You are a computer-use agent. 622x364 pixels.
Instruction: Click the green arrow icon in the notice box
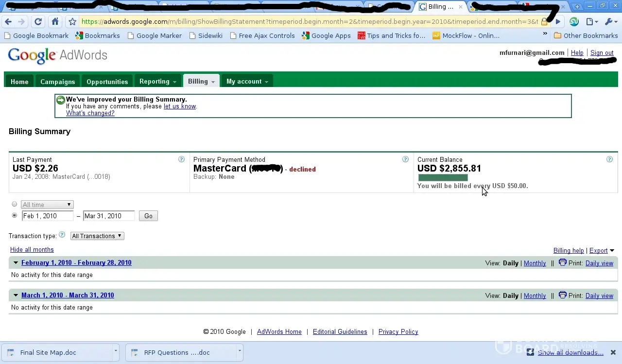(61, 100)
